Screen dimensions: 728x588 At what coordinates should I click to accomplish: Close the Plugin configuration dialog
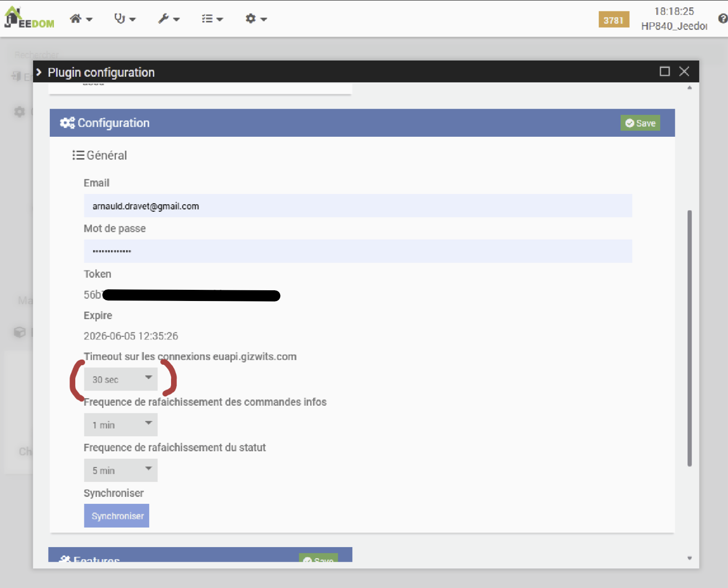click(684, 72)
